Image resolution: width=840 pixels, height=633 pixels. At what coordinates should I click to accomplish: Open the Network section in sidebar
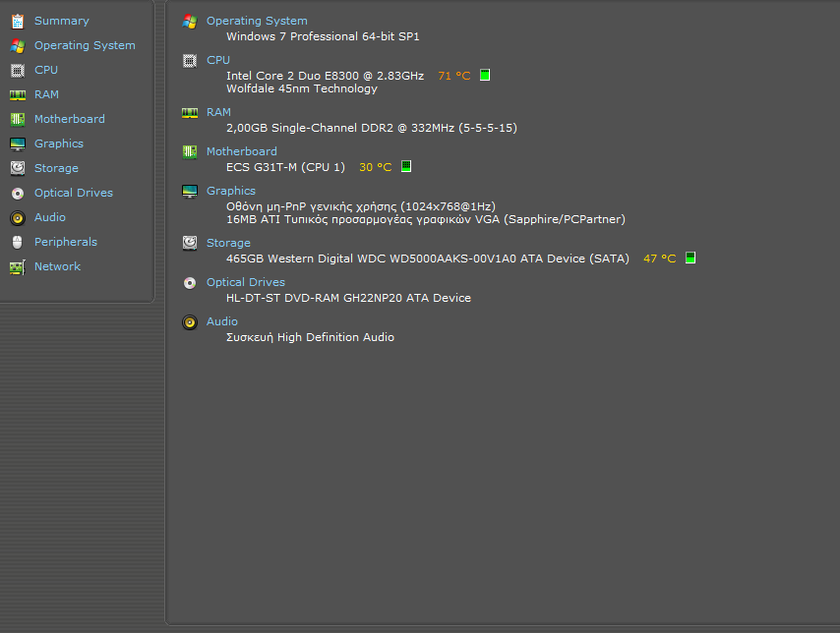coord(57,266)
